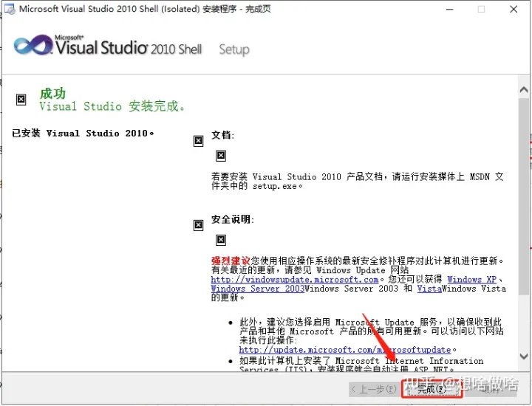The width and height of the screenshot is (532, 406).
Task: Open the Windows Server 2003 link
Action: (258, 289)
